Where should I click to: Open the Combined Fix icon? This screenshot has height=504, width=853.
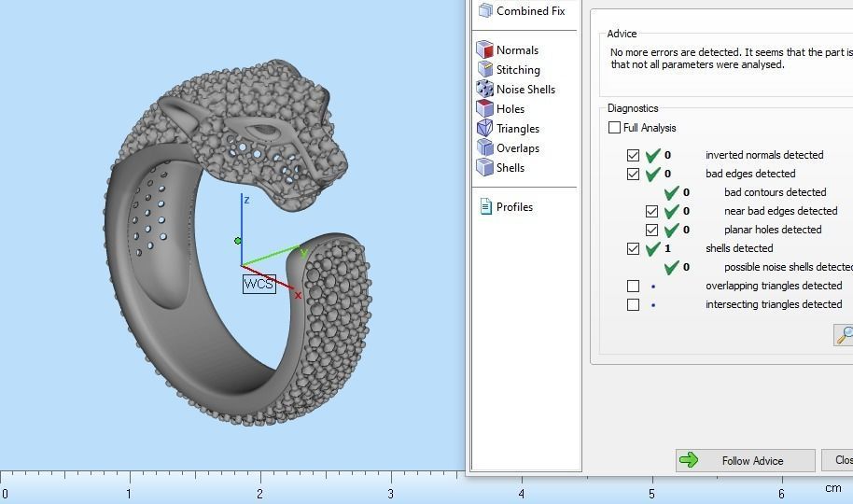point(485,10)
